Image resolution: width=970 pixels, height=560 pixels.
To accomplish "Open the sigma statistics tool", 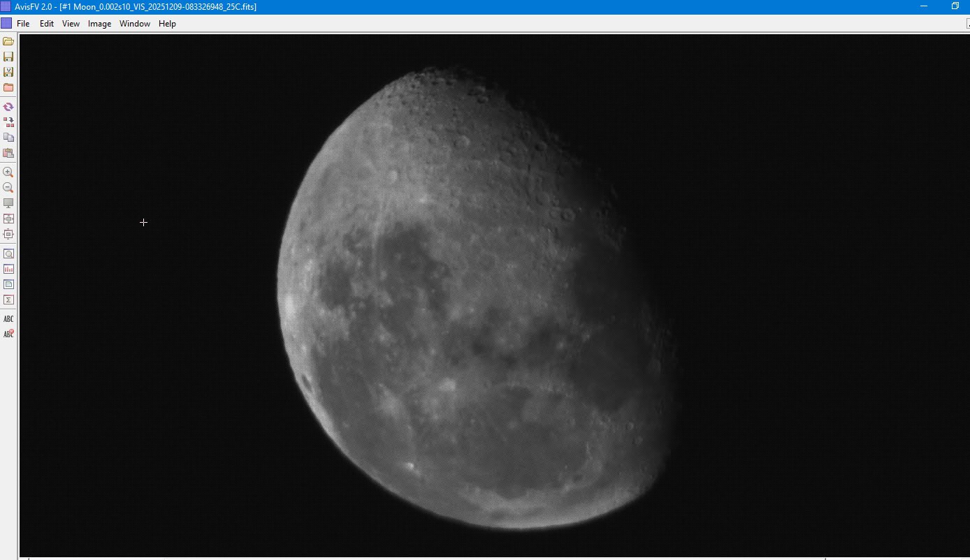I will [x=8, y=300].
